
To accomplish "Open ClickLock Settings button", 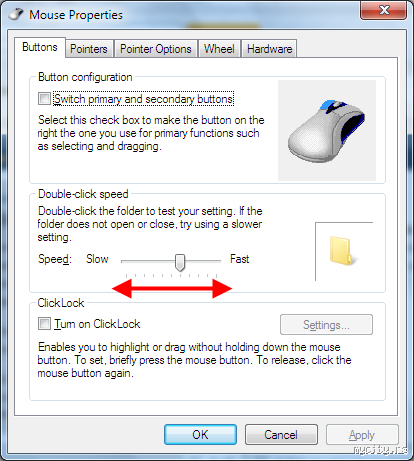I will tap(326, 324).
